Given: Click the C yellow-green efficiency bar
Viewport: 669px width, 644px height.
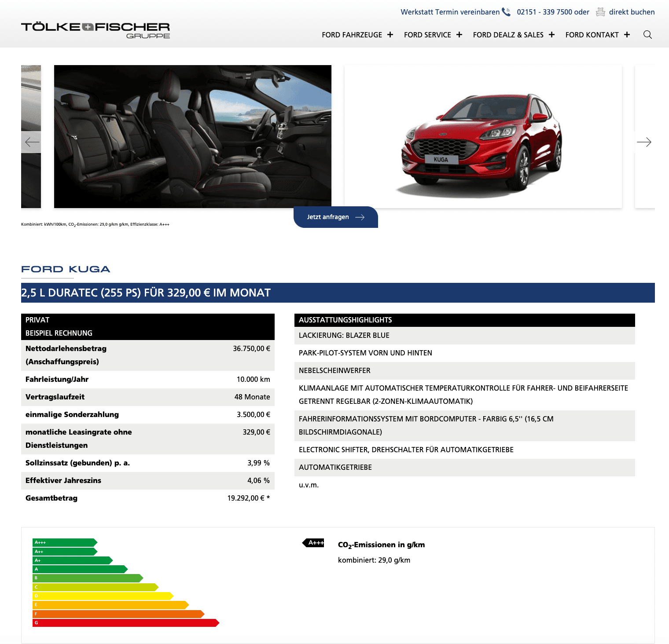Looking at the screenshot, I should click(x=96, y=587).
